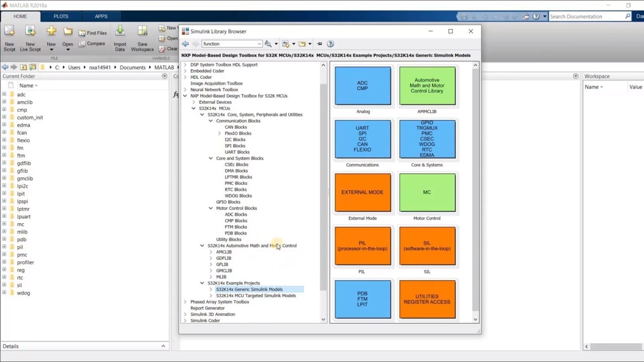Click the function search field

click(231, 44)
